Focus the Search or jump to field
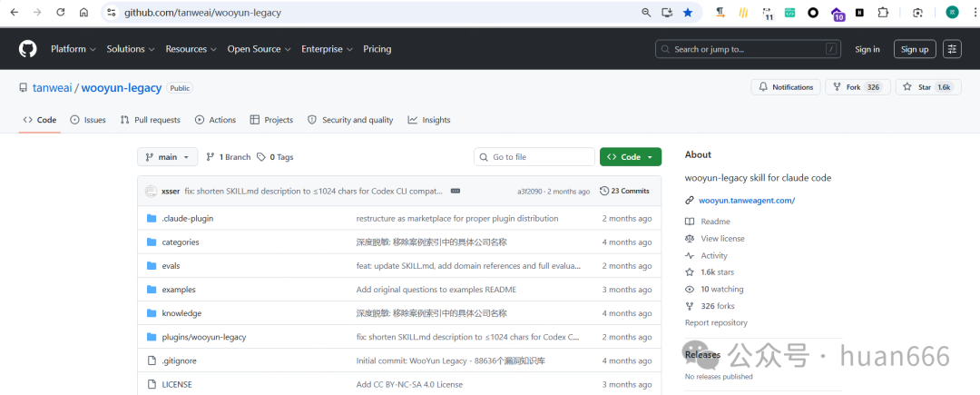The height and width of the screenshot is (395, 980). 748,49
